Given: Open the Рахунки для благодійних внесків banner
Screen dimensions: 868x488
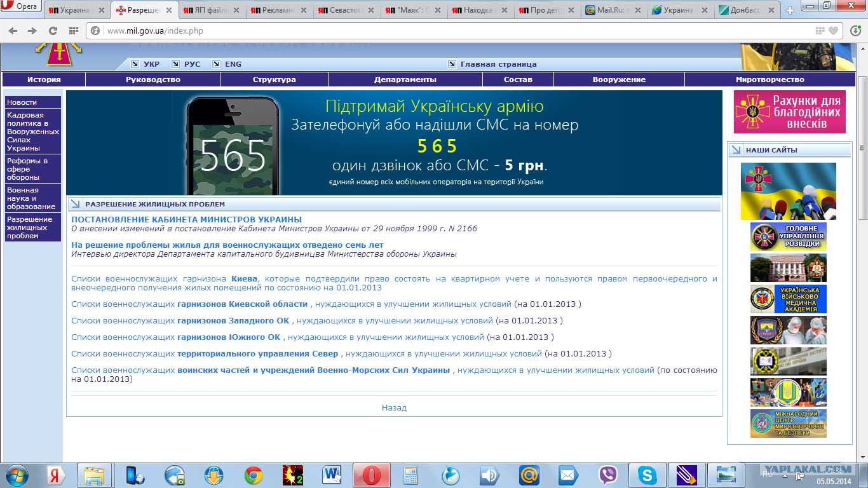Looking at the screenshot, I should [789, 112].
